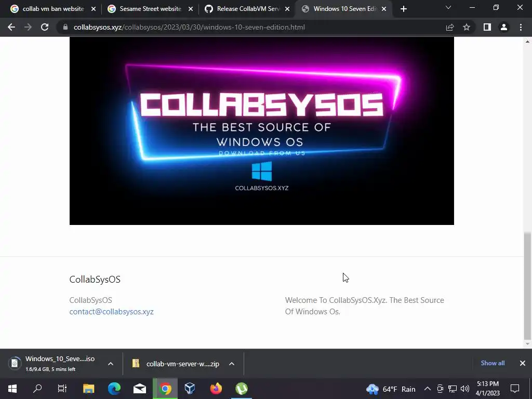The image size is (532, 399).
Task: Launch Firefox from the taskbar
Action: pos(216,389)
